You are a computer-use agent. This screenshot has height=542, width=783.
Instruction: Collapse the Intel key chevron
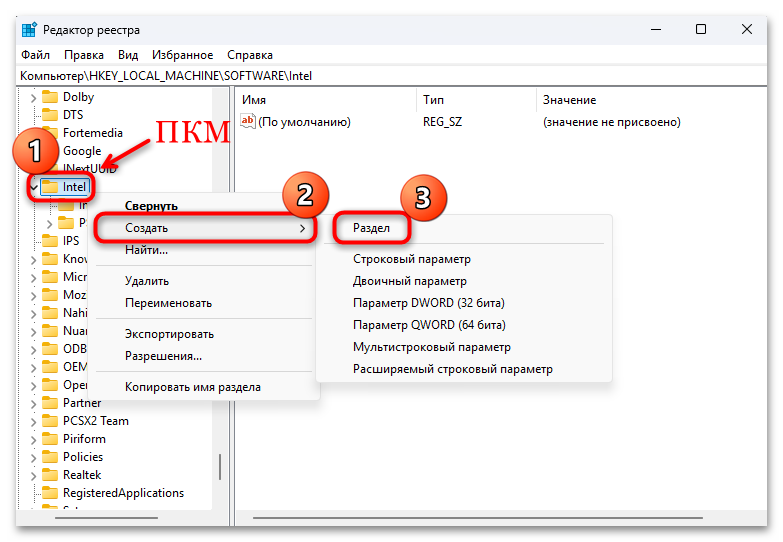33,187
